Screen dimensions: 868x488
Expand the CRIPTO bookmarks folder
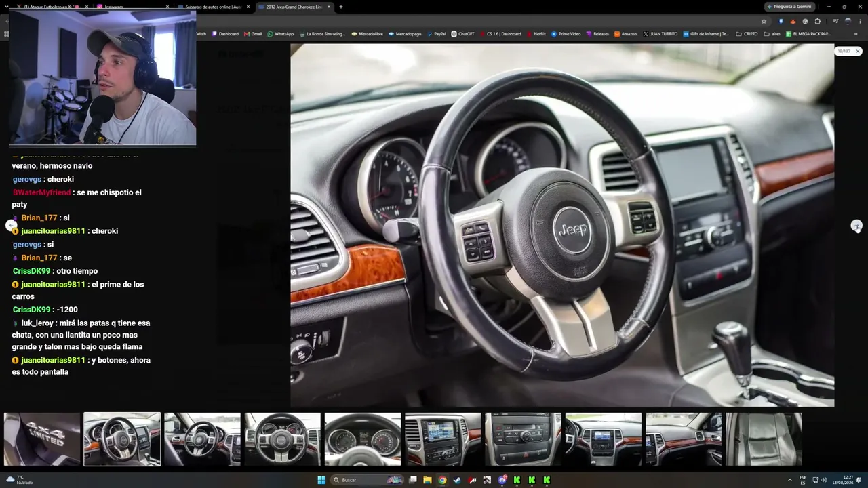point(747,34)
